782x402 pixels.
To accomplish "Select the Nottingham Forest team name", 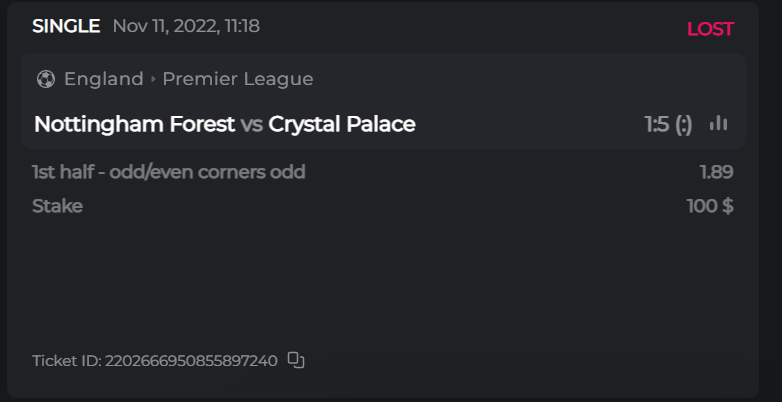I will pyautogui.click(x=134, y=124).
